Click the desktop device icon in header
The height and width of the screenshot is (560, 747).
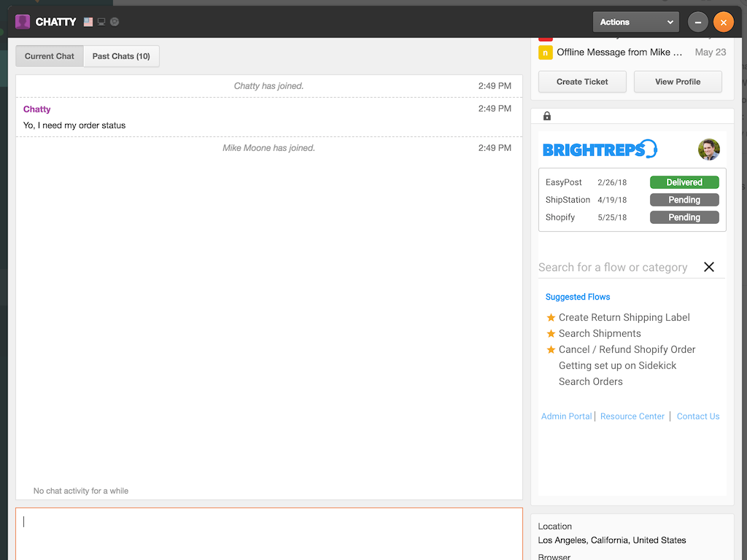point(101,22)
